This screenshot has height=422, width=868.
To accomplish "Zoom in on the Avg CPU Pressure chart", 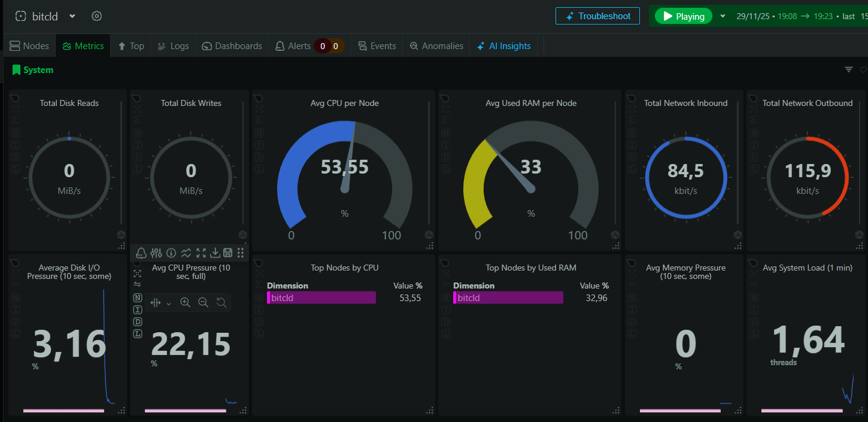I will point(186,303).
